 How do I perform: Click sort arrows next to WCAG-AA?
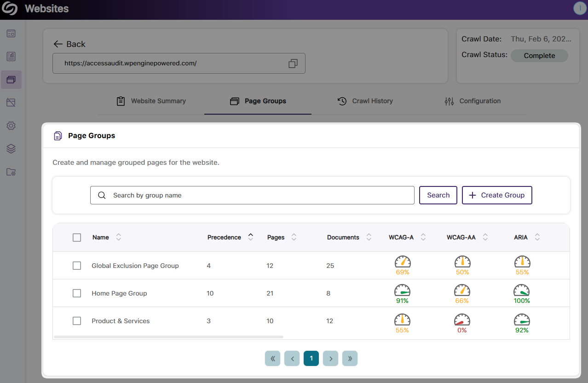click(x=484, y=237)
